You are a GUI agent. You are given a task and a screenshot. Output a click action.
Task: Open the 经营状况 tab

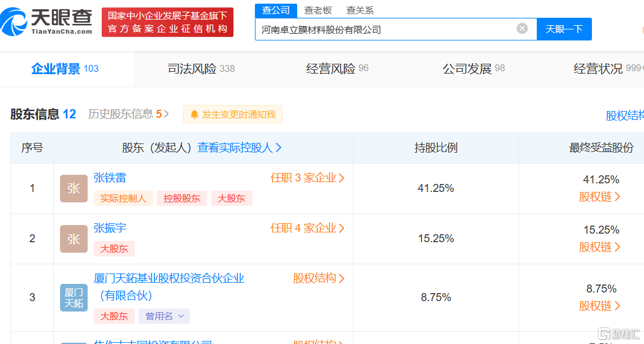[x=608, y=69]
